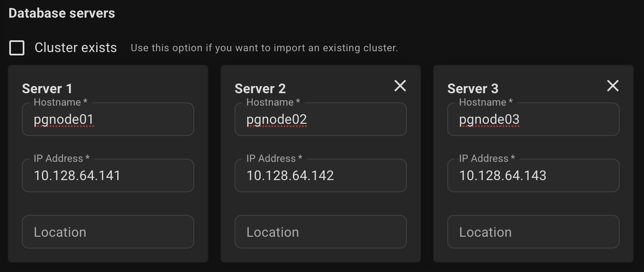Click the Server 1 card title
Screen dimensions: 644x272
click(x=47, y=89)
